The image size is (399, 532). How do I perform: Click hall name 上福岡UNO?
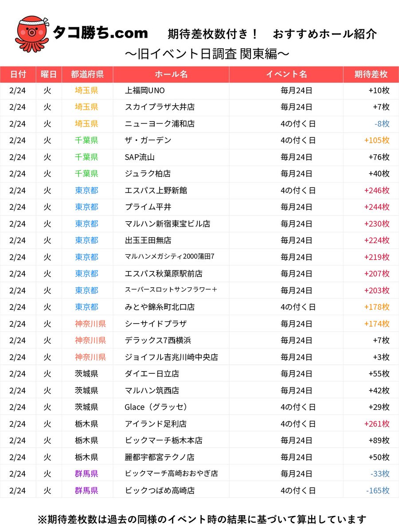click(145, 90)
